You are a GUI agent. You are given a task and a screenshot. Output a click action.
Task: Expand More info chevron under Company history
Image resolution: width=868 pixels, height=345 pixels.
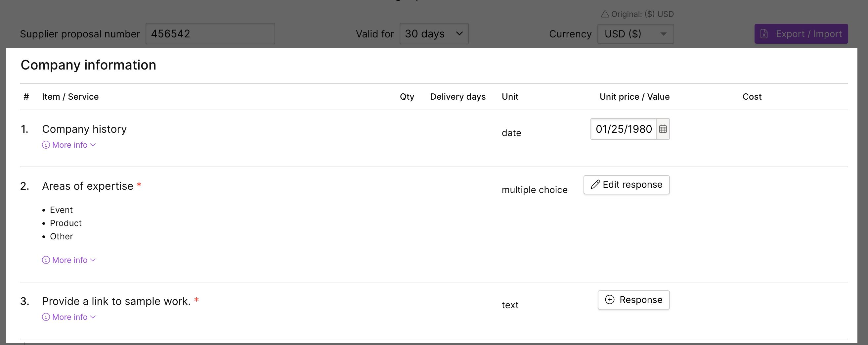(93, 145)
